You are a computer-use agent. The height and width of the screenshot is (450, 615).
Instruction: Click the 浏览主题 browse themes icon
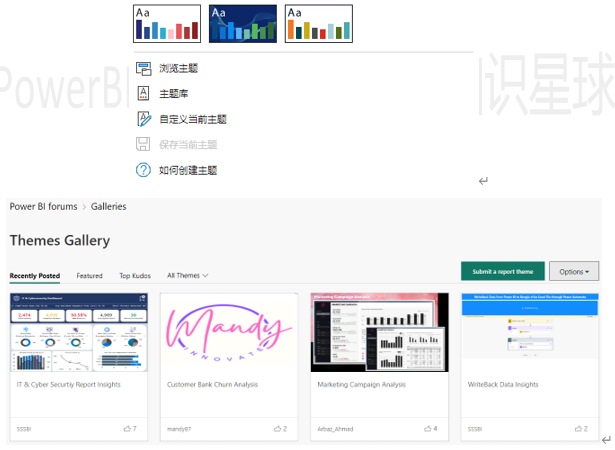point(144,68)
